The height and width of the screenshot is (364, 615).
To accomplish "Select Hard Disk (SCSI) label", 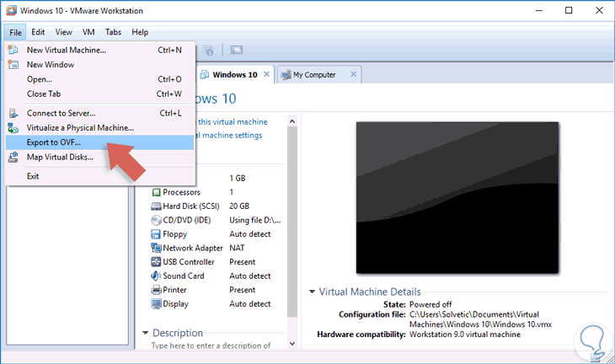I will (x=191, y=206).
